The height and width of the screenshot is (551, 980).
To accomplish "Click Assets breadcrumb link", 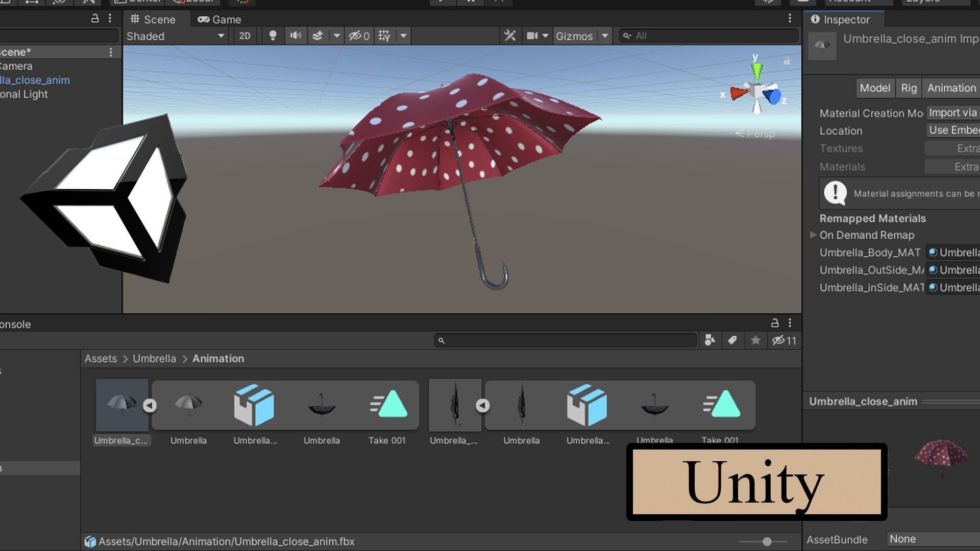I will (x=101, y=359).
